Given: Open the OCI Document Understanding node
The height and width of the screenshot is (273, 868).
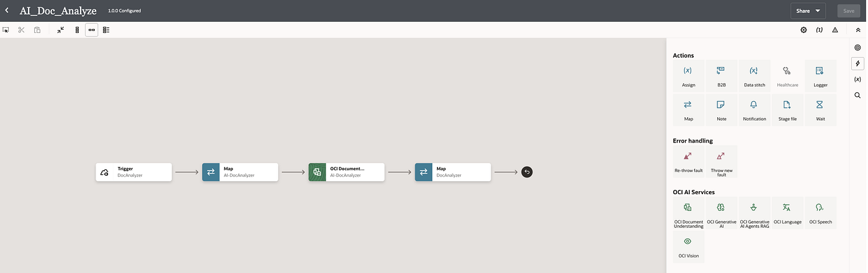Looking at the screenshot, I should coord(347,172).
